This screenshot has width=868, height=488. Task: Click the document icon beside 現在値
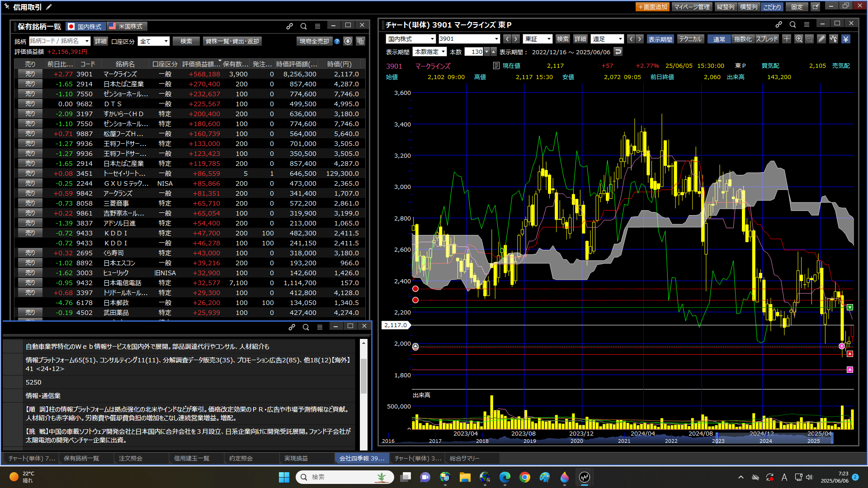(496, 66)
